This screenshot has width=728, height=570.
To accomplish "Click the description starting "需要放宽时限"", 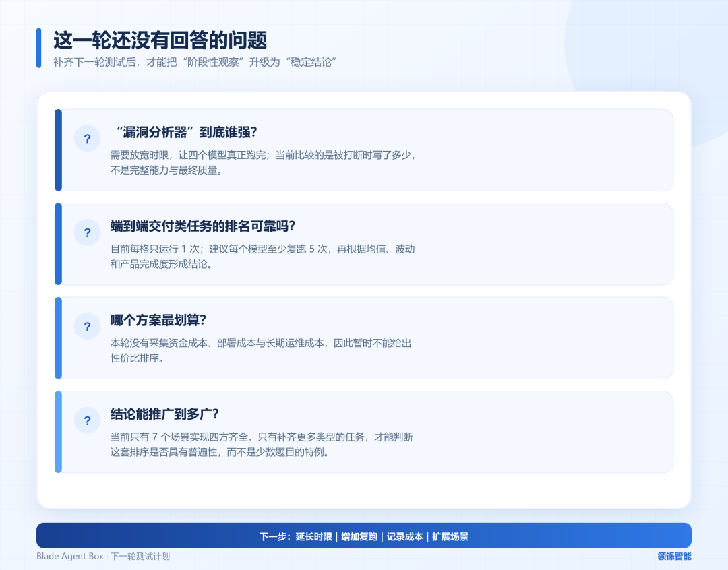I will click(x=263, y=162).
